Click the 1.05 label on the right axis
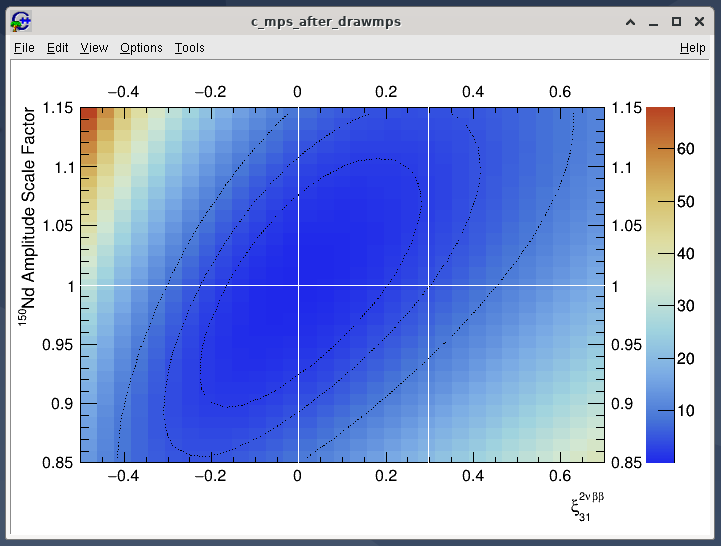This screenshot has width=721, height=546. (x=626, y=226)
